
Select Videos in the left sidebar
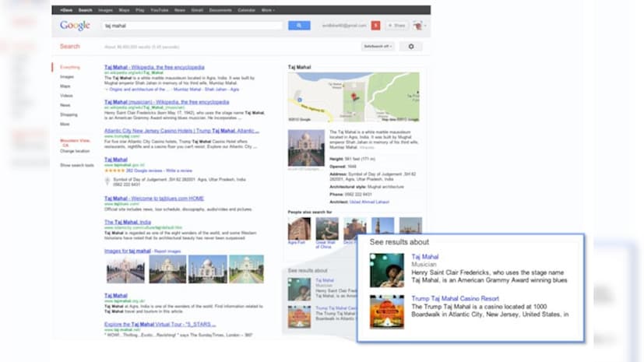click(x=66, y=95)
